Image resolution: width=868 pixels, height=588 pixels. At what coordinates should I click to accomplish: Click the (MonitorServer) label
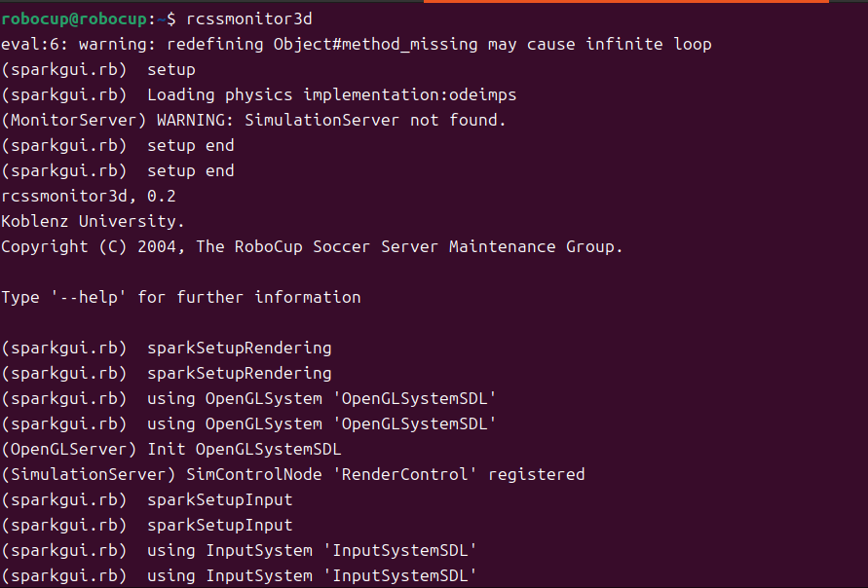pos(74,120)
